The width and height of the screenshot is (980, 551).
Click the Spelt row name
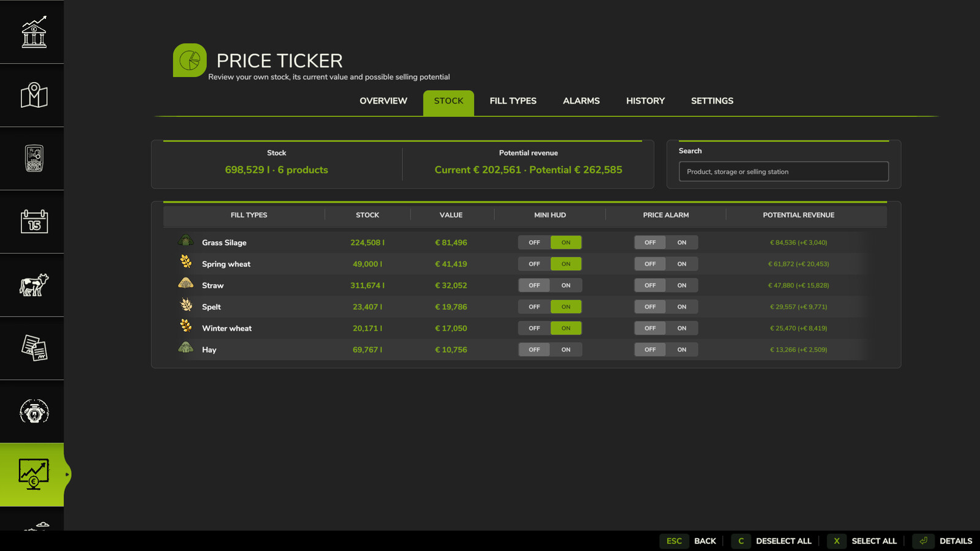pyautogui.click(x=211, y=307)
